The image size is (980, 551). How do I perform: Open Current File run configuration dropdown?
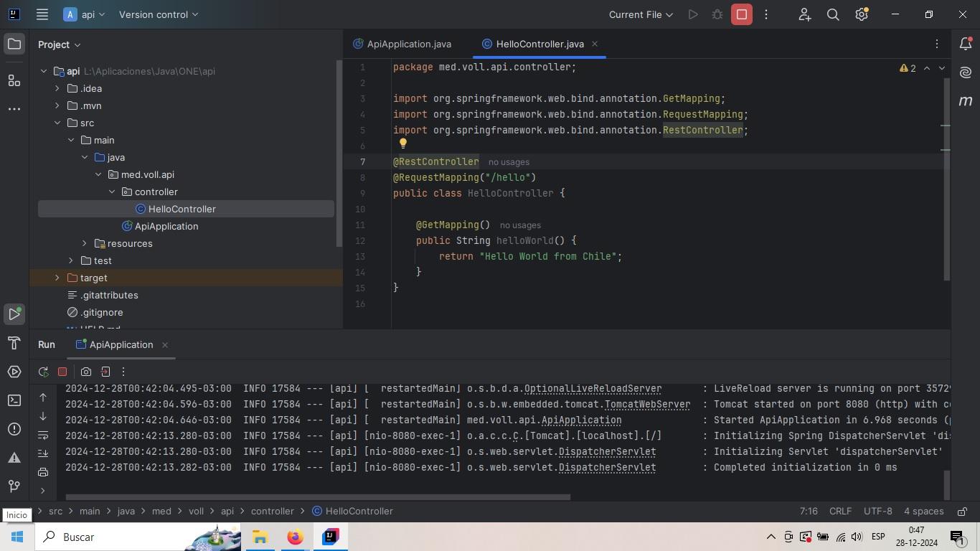tap(641, 14)
